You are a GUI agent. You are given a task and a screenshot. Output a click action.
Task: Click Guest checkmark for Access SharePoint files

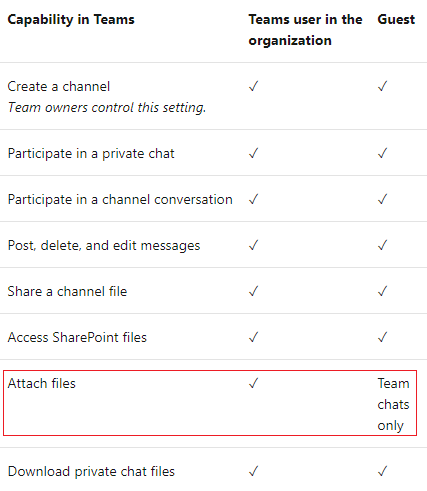pos(382,337)
